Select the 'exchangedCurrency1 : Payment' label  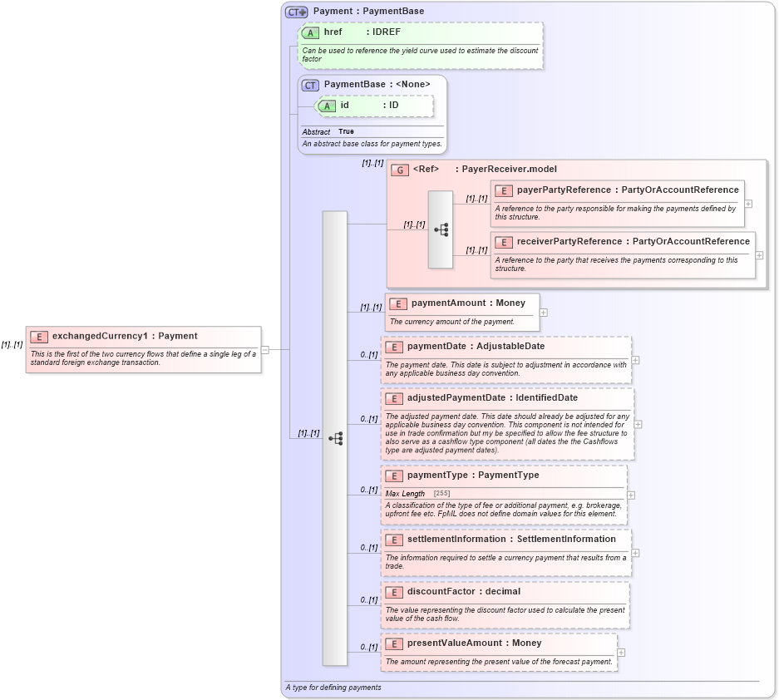pyautogui.click(x=125, y=337)
